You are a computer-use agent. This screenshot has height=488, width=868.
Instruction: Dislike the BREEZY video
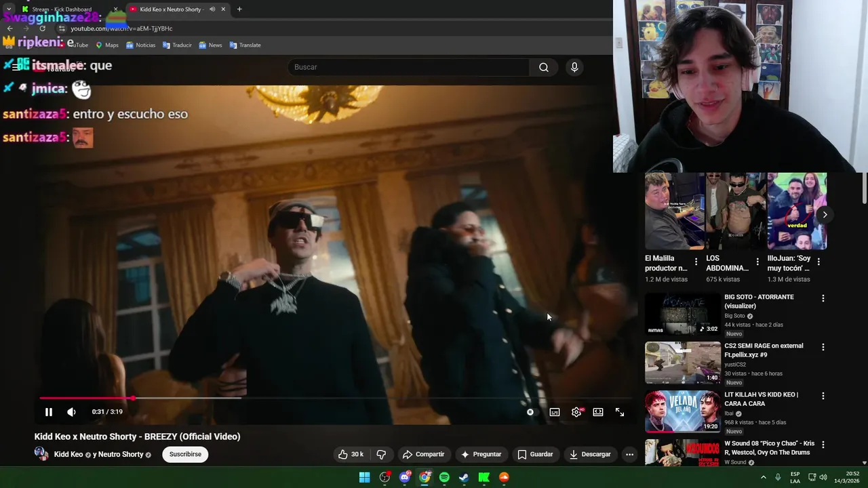(x=381, y=454)
